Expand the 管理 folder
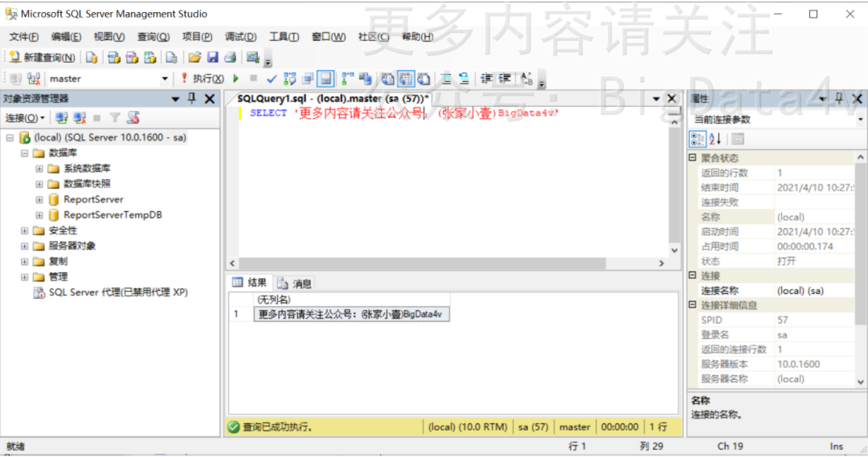The height and width of the screenshot is (457, 868). pos(24,276)
